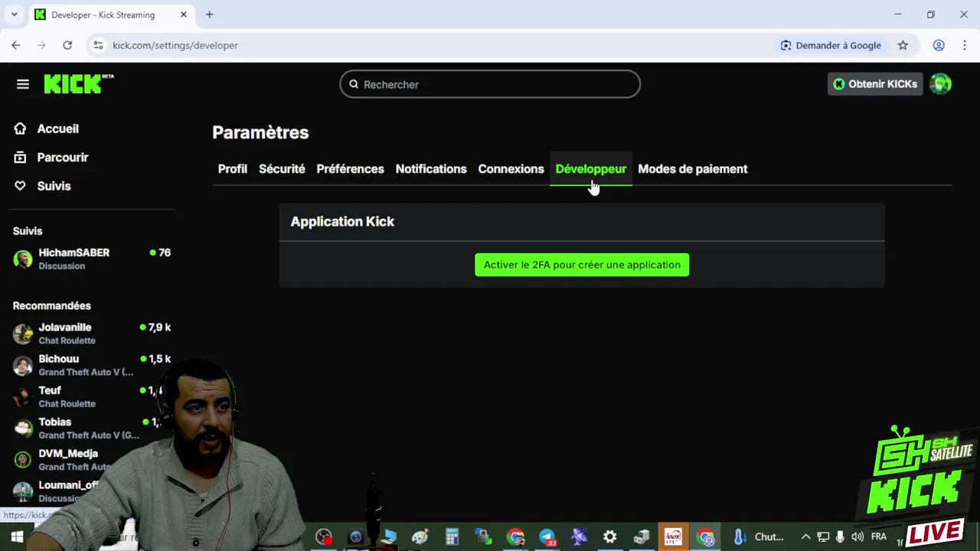Open the HichamSABER channel name
980x551 pixels.
pyautogui.click(x=74, y=253)
